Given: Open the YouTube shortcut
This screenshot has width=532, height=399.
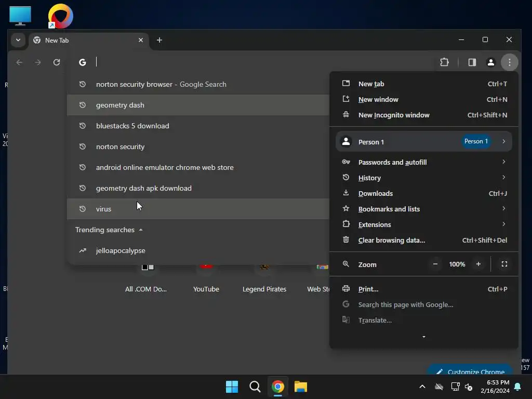Looking at the screenshot, I should click(x=206, y=278).
